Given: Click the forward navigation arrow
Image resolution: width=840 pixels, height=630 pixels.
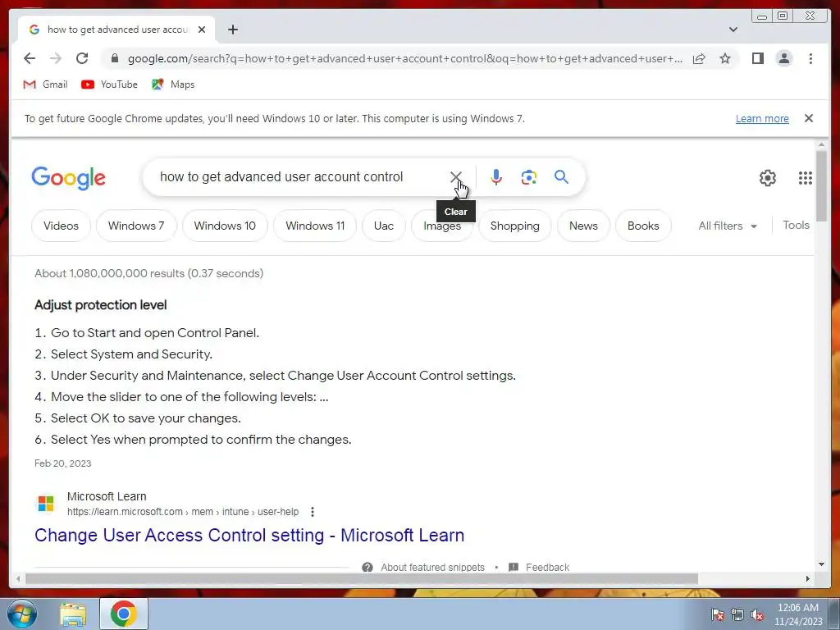Looking at the screenshot, I should pyautogui.click(x=56, y=58).
